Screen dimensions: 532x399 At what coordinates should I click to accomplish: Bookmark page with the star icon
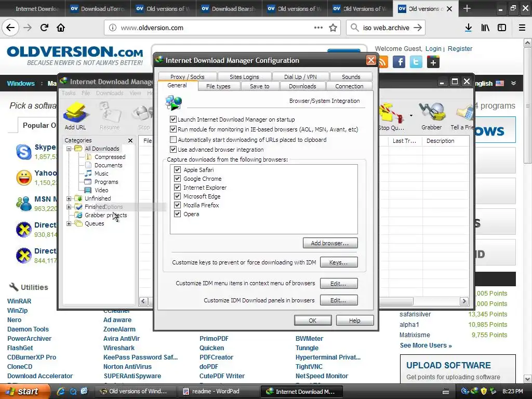click(333, 28)
